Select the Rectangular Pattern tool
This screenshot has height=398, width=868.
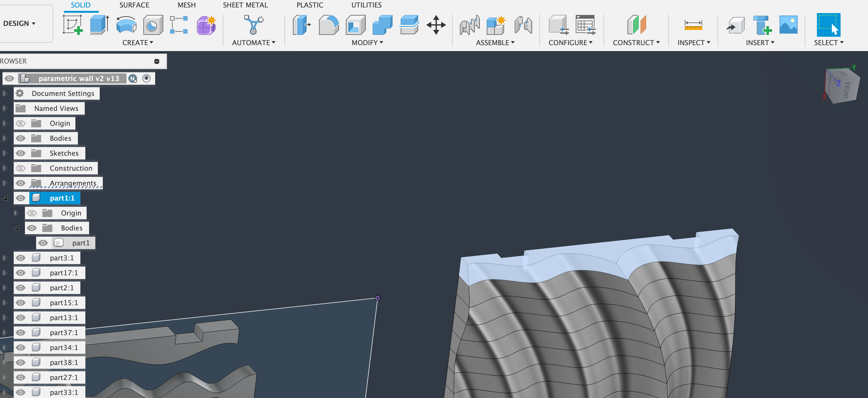[179, 25]
